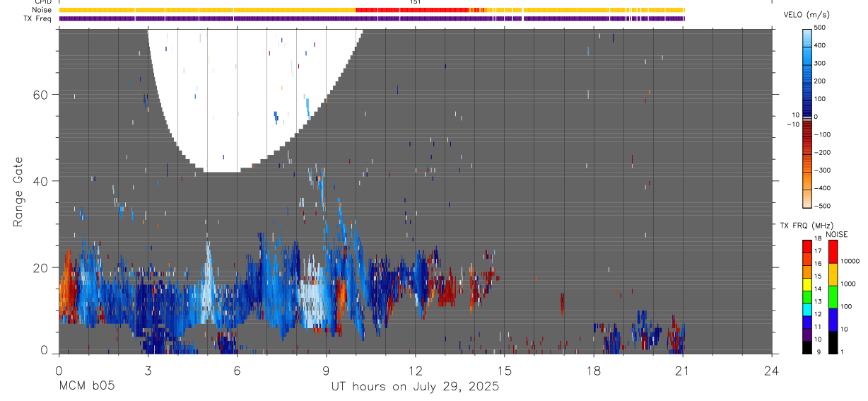Select hour 12 tick on time axis
Screen dimensions: 868x401
point(416,369)
